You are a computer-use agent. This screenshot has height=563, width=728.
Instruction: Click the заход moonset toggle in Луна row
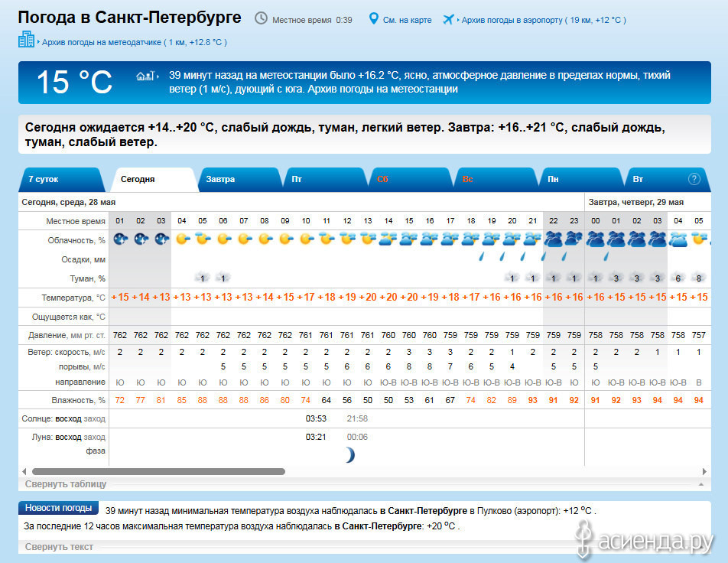[94, 437]
